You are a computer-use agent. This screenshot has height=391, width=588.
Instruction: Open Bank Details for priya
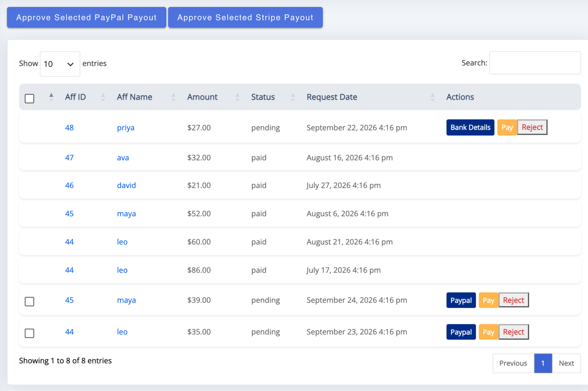click(470, 127)
